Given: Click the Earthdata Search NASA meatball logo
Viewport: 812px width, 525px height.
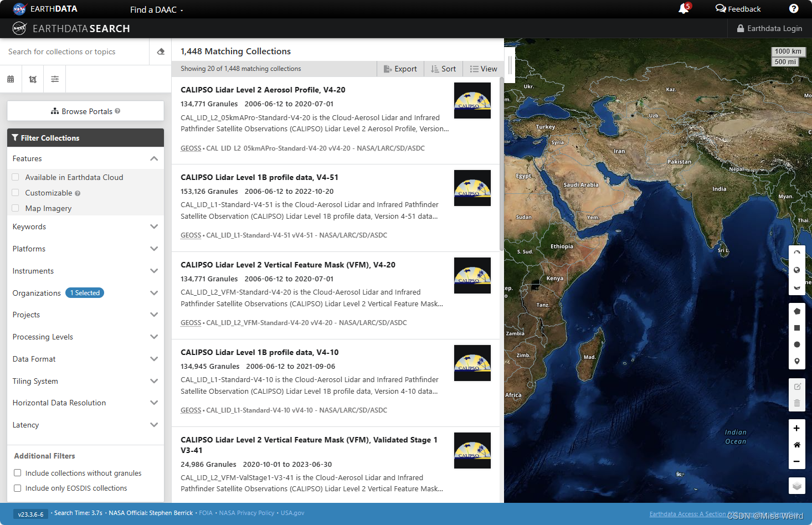Looking at the screenshot, I should click(x=19, y=28).
